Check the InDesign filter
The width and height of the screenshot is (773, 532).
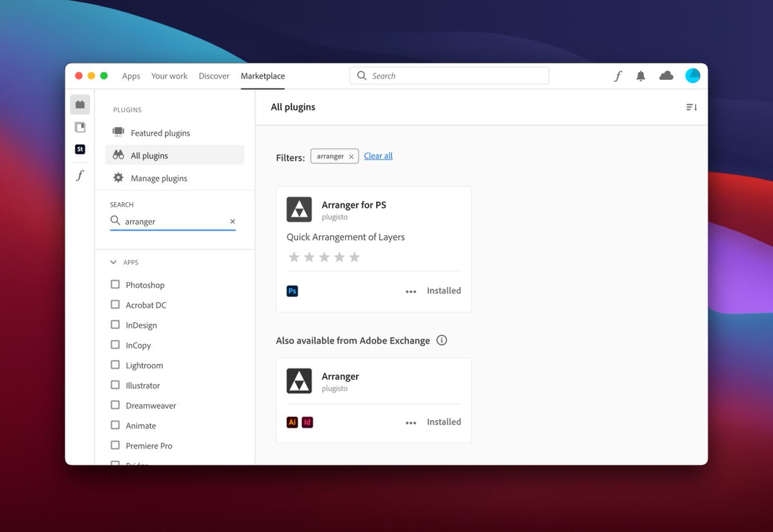[x=115, y=325]
